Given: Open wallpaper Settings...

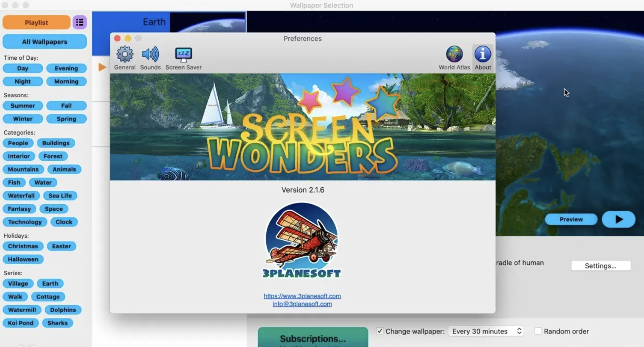Looking at the screenshot, I should click(601, 266).
